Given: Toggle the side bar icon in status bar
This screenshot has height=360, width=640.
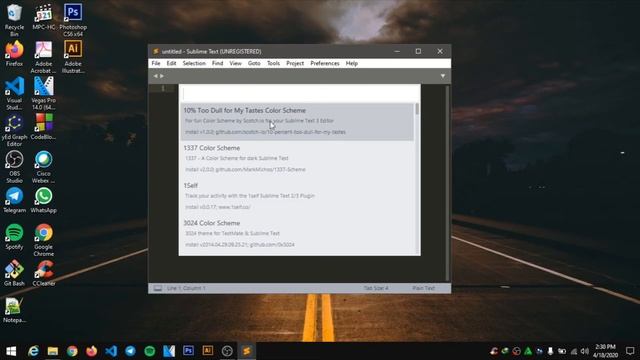Looking at the screenshot, I should pos(158,288).
